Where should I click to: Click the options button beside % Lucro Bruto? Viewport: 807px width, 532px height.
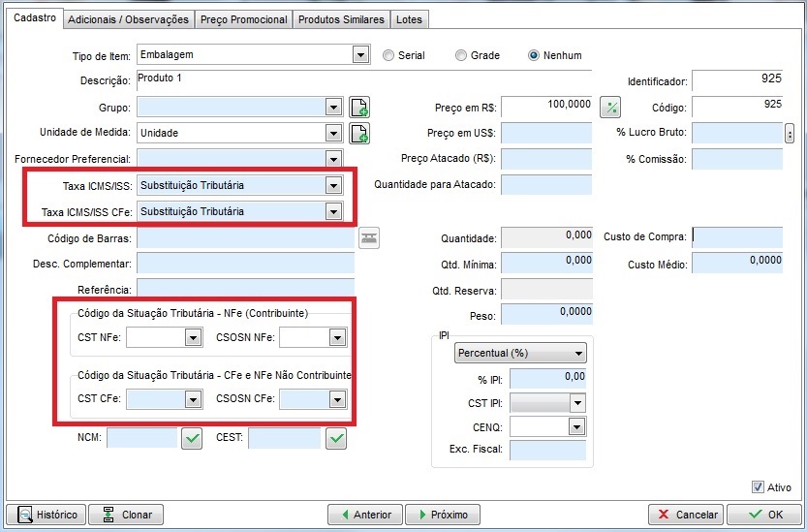(789, 133)
